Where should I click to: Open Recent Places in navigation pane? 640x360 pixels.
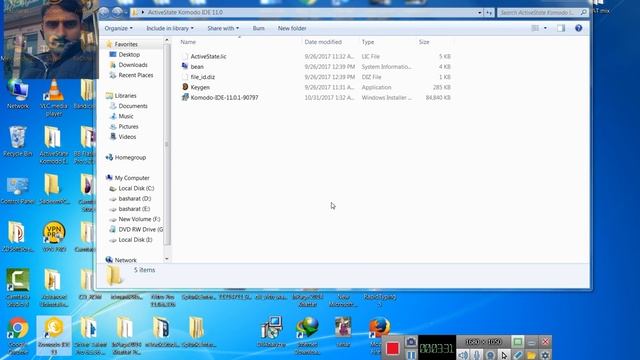[x=136, y=75]
